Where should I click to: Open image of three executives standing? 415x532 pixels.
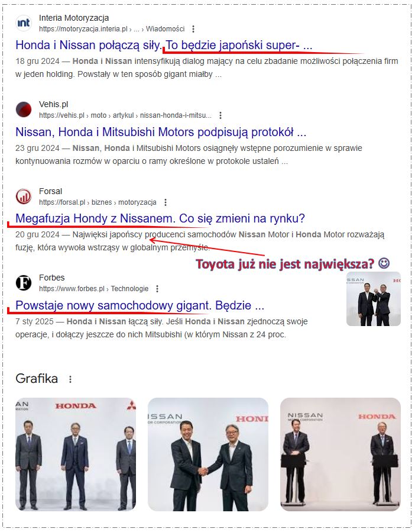click(76, 454)
